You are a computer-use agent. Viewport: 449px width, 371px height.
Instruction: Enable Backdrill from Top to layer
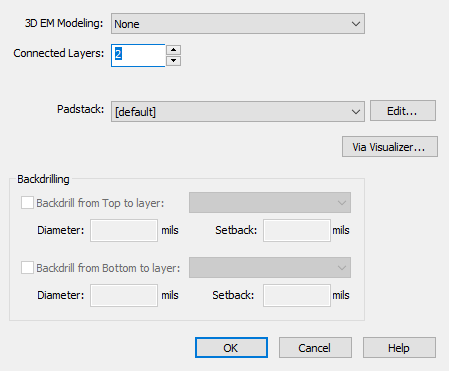(27, 203)
